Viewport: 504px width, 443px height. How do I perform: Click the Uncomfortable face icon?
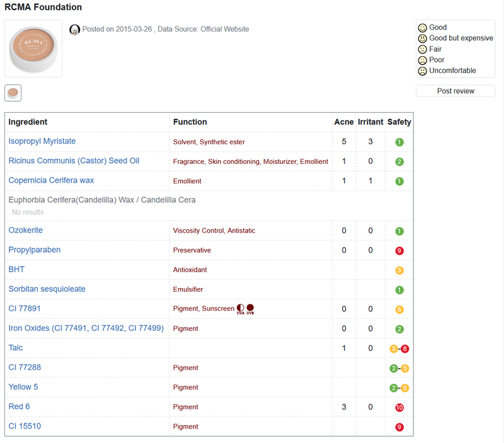coord(422,71)
